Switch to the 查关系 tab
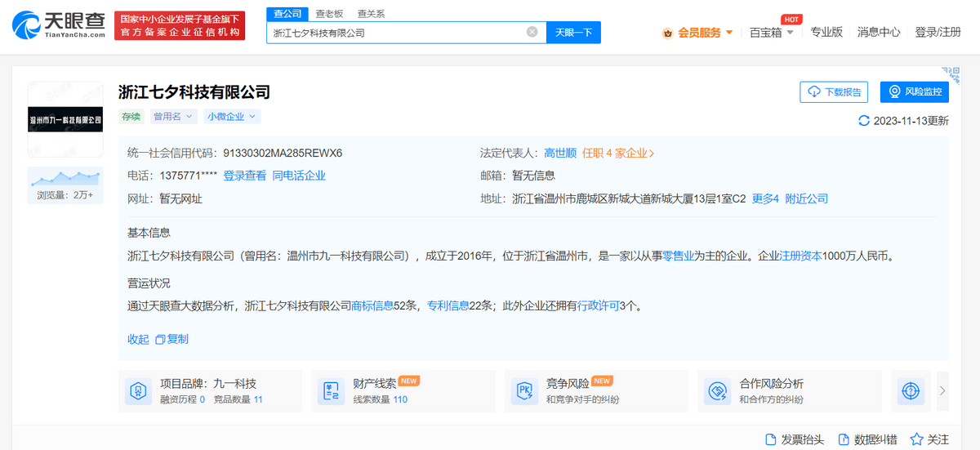980x450 pixels. tap(371, 14)
